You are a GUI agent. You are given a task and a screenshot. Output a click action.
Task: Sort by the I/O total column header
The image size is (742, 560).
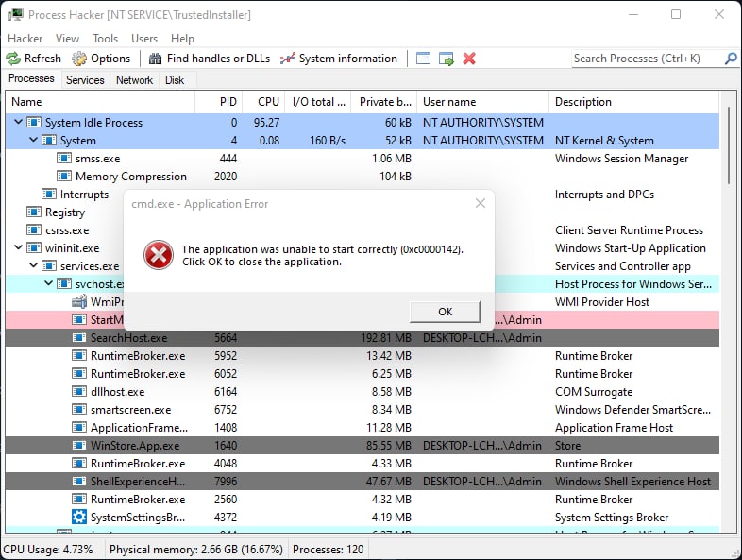click(x=318, y=102)
